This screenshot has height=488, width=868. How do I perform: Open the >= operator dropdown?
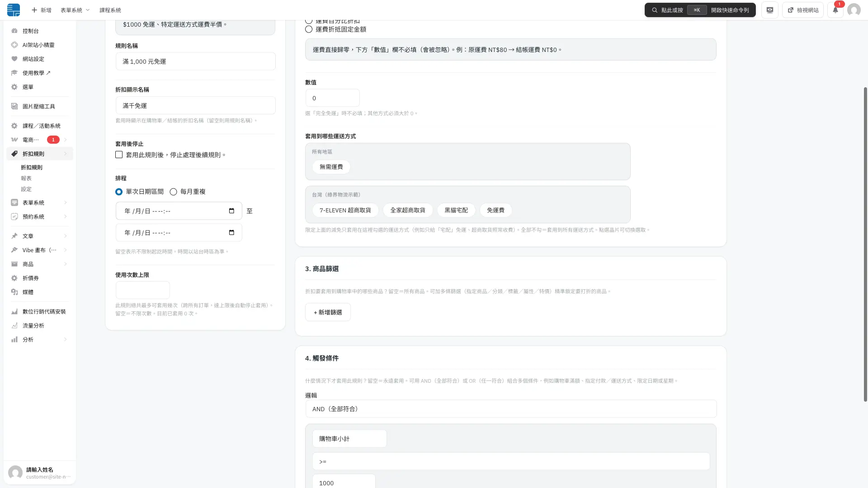coord(511,461)
